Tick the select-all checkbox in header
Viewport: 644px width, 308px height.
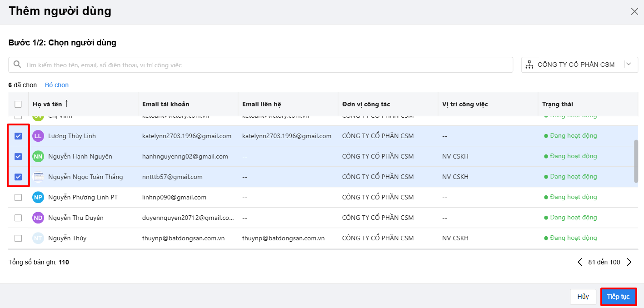click(18, 104)
